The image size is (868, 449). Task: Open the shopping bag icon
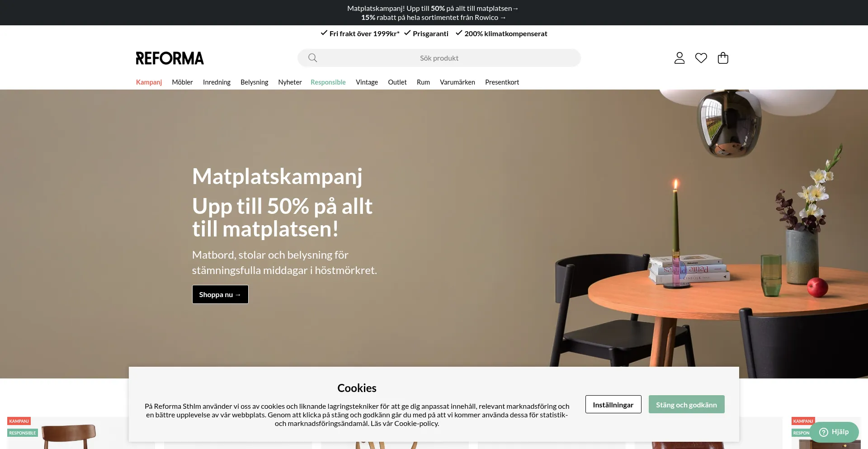(723, 58)
